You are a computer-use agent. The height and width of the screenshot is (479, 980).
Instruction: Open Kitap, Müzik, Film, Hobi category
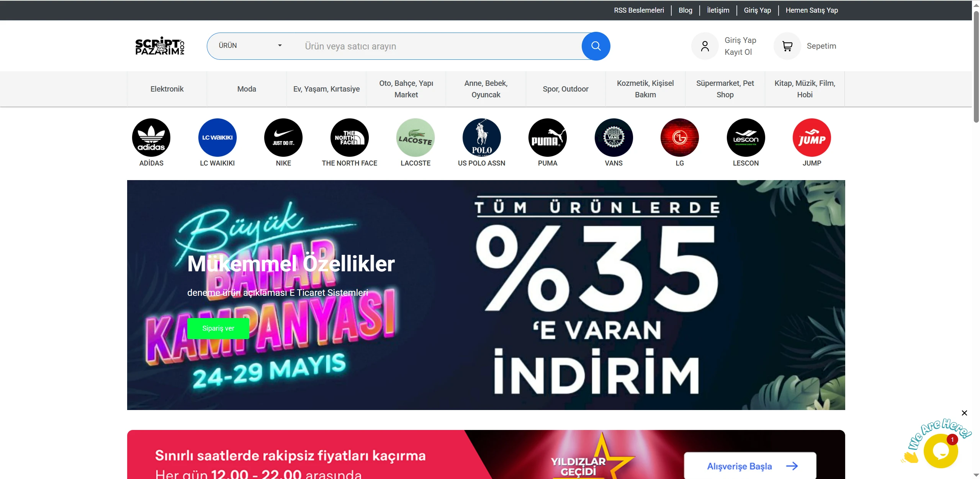click(x=805, y=89)
